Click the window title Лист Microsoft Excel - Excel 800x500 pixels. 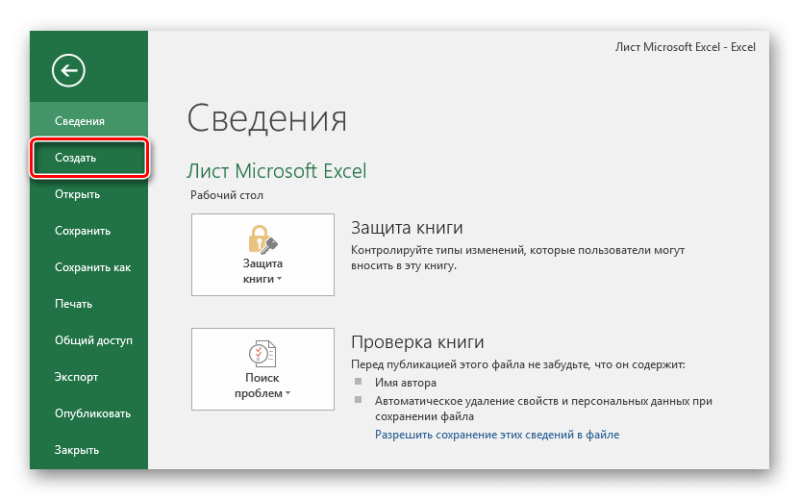[x=685, y=47]
